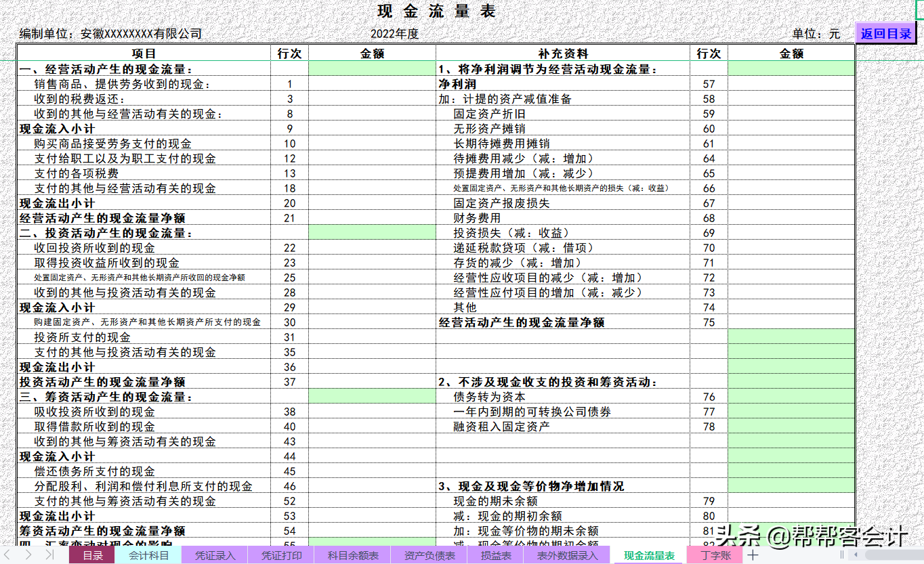Click the 返回目录 button
The width and height of the screenshot is (924, 564).
click(x=886, y=32)
